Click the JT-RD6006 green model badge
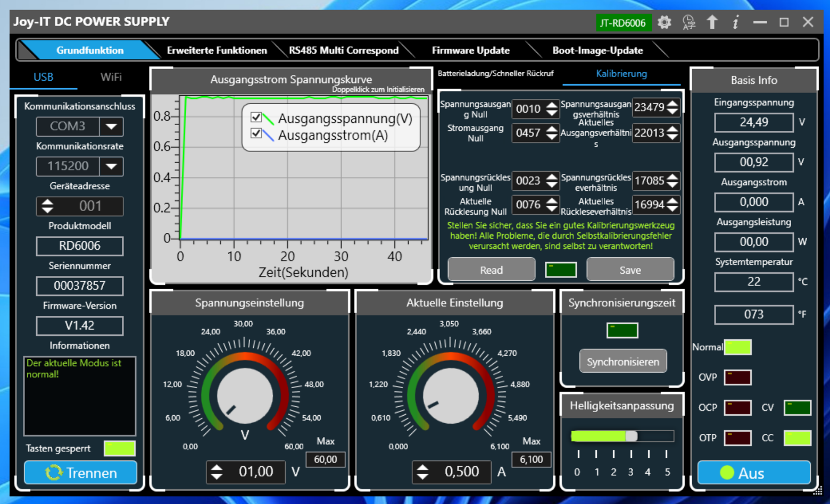This screenshot has width=830, height=504. tap(623, 23)
